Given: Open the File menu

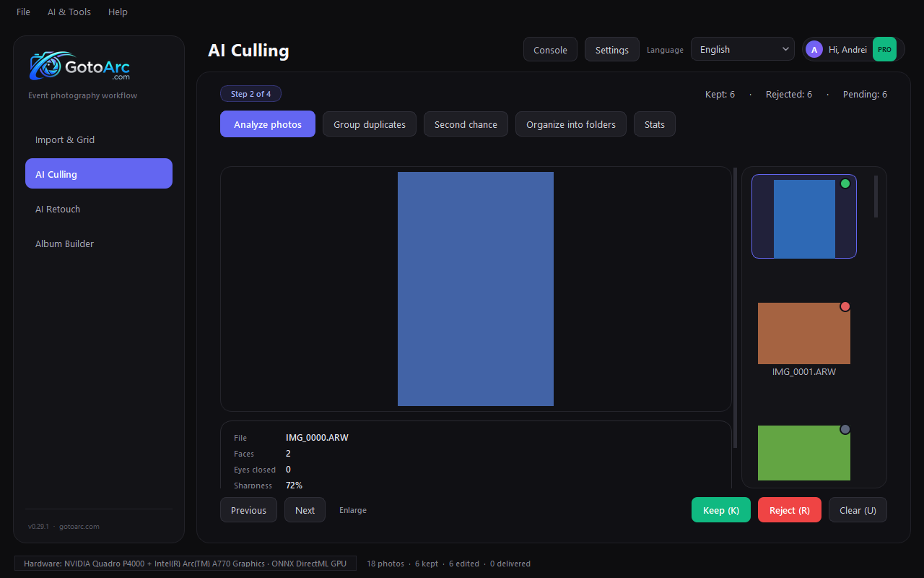Looking at the screenshot, I should coord(24,12).
